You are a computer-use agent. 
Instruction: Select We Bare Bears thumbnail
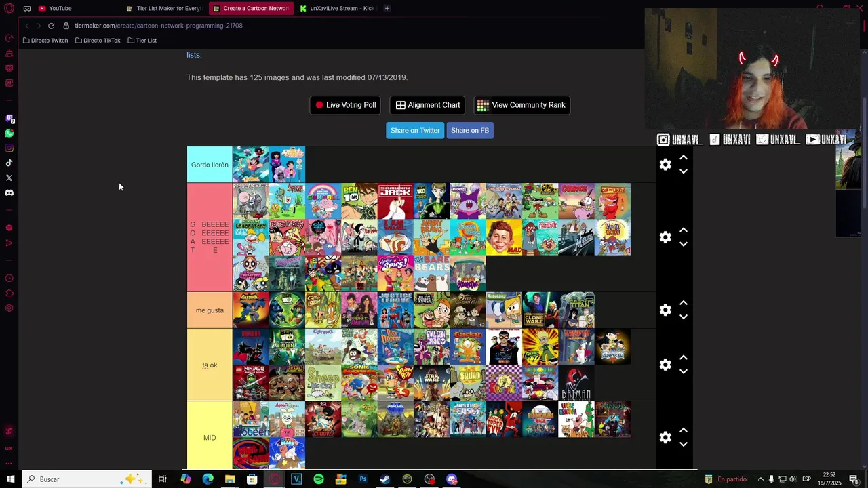(432, 274)
